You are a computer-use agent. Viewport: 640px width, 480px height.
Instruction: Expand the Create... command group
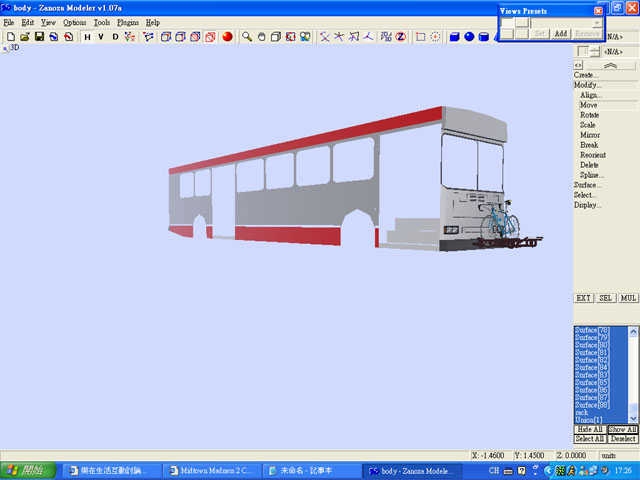click(x=587, y=75)
